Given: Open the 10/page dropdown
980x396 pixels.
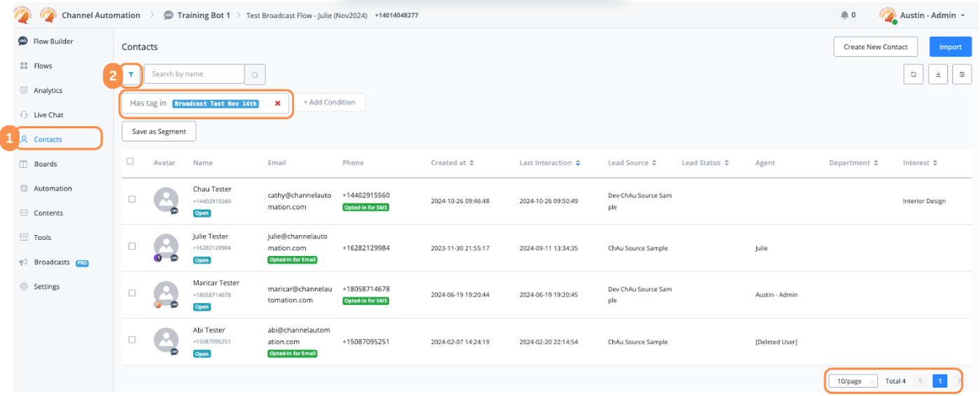Looking at the screenshot, I should tap(853, 381).
